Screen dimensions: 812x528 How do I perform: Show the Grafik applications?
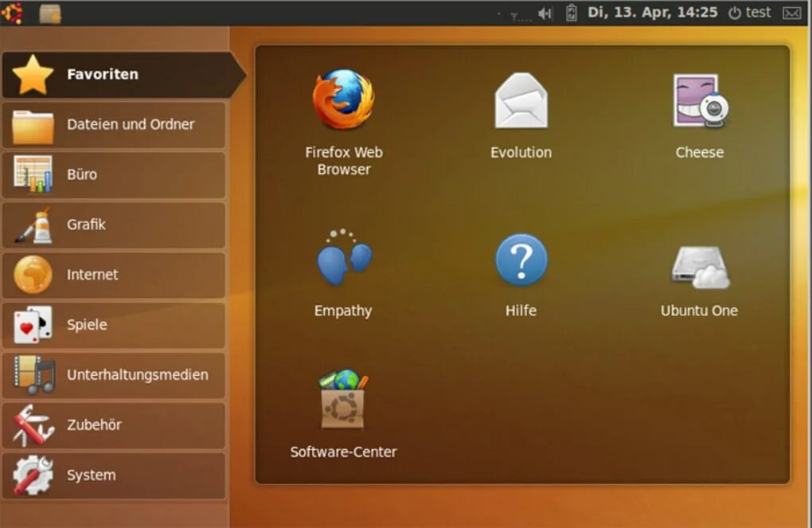point(113,225)
